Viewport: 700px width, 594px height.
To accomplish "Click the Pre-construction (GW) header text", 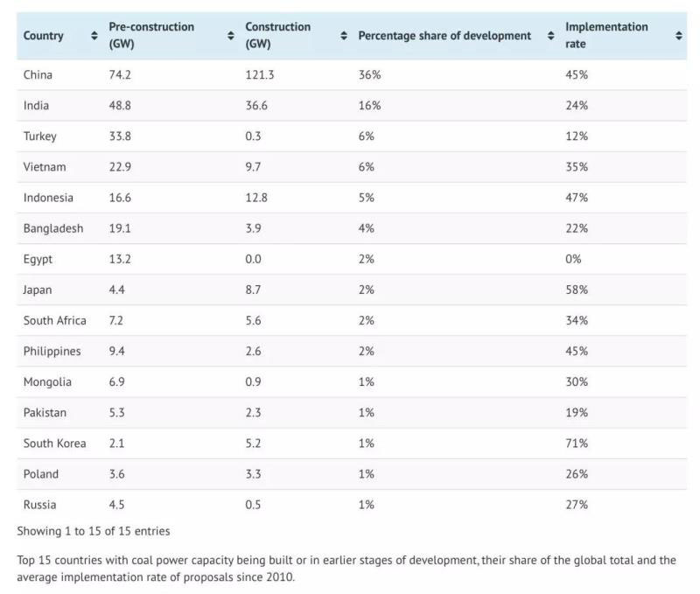I will click(150, 35).
